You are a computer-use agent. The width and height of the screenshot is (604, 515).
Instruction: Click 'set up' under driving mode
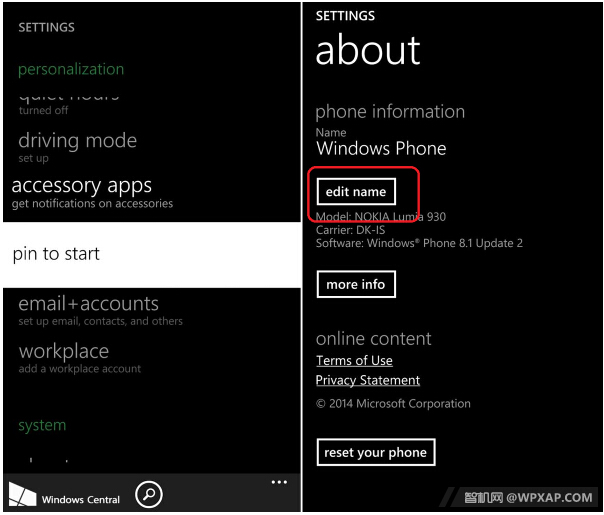(33, 158)
